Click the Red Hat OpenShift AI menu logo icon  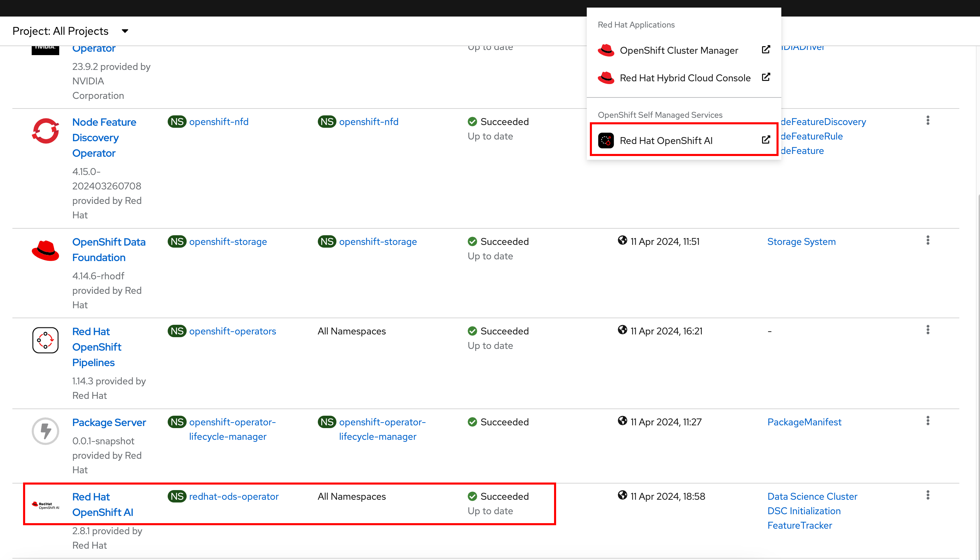[606, 141]
